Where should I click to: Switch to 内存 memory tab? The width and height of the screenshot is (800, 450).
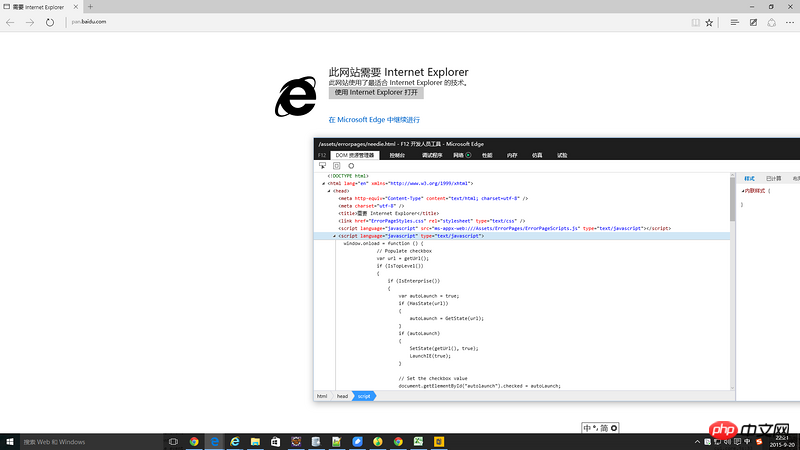click(x=512, y=155)
